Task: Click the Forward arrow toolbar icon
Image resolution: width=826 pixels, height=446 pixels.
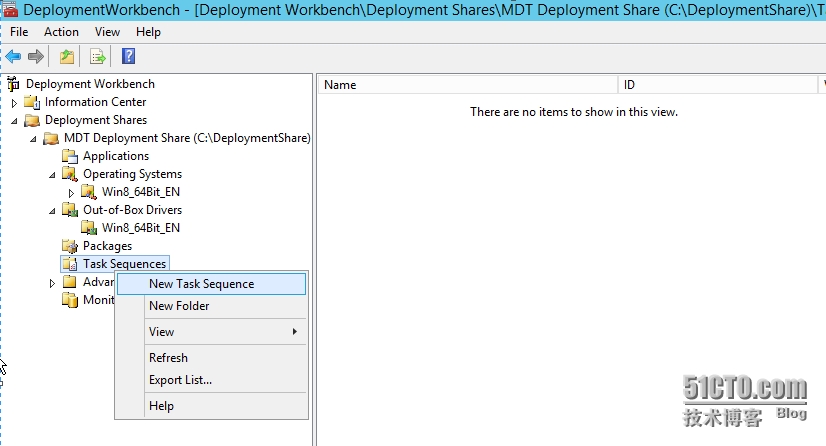Action: [x=36, y=56]
